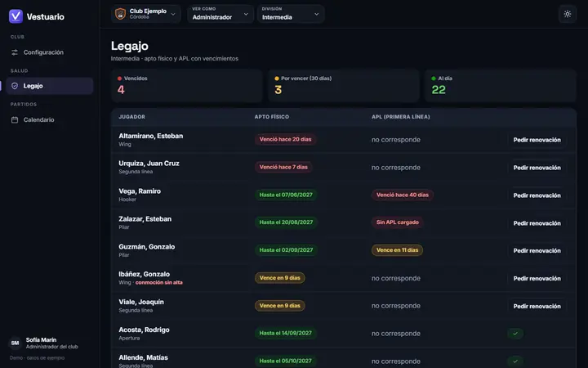Select player name Acosta, Rodrigo
The height and width of the screenshot is (368, 588).
click(x=144, y=330)
